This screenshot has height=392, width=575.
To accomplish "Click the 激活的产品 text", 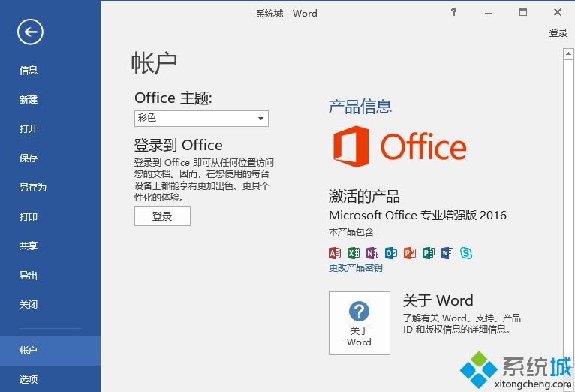I will [x=364, y=196].
